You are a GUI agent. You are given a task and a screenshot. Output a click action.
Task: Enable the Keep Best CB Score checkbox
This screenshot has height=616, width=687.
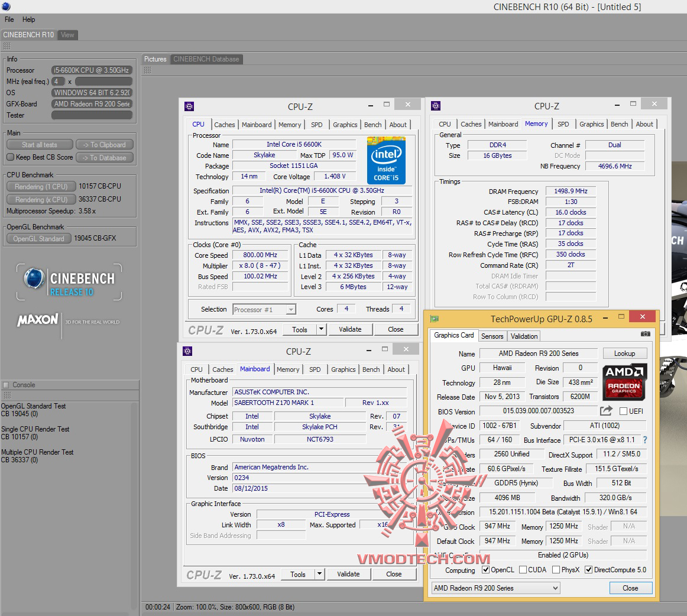pyautogui.click(x=10, y=157)
